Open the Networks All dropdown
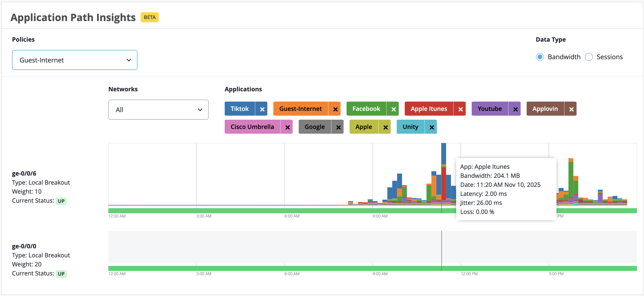 [x=158, y=110]
